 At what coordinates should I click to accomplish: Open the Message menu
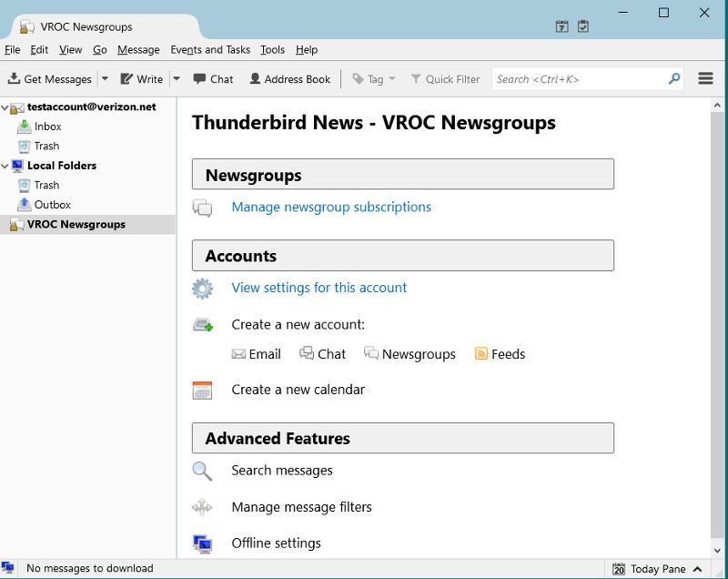(x=138, y=50)
